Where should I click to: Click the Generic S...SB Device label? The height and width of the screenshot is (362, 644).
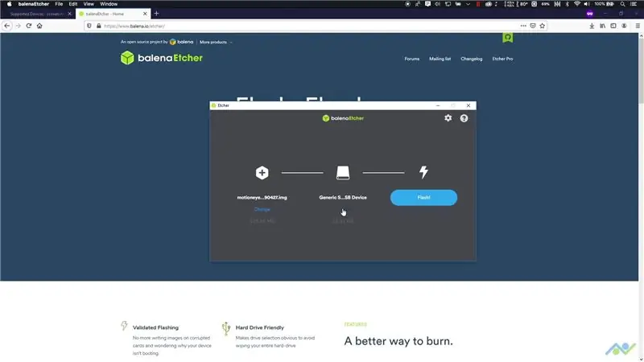tap(343, 197)
